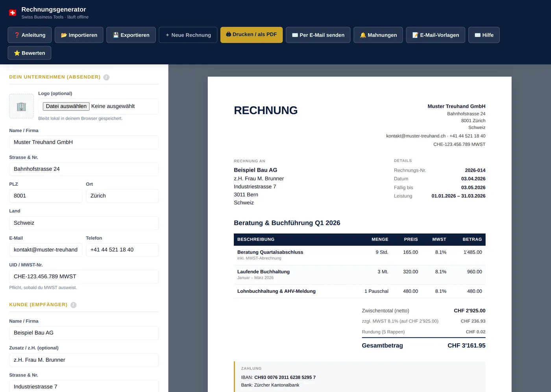Click invoice number 2026-014
This screenshot has width=551, height=392.
[x=475, y=170]
